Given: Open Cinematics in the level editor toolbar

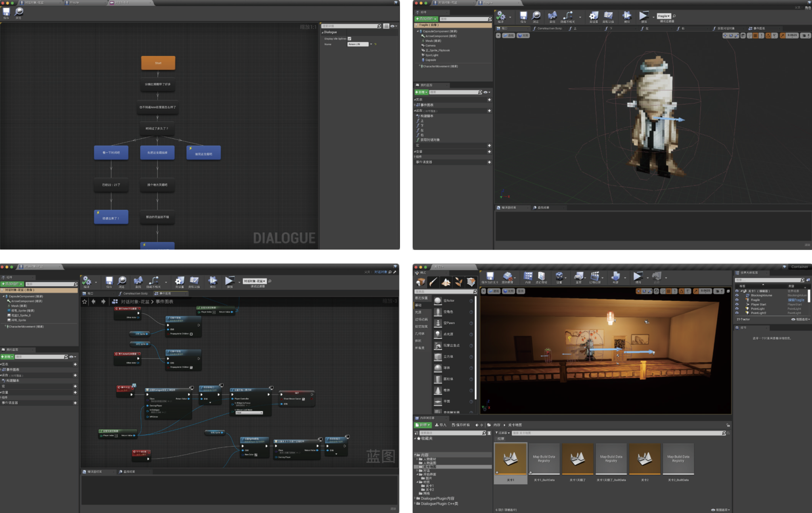Looking at the screenshot, I should (595, 277).
